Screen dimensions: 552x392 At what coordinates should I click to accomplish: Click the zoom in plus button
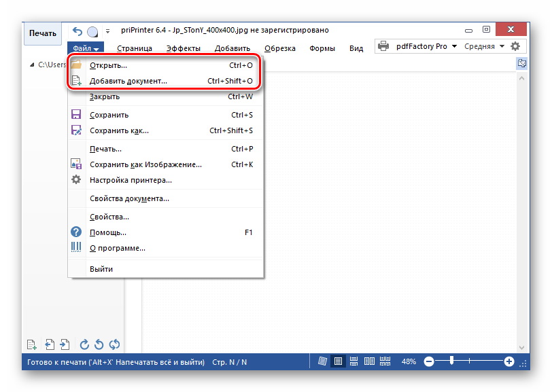point(509,362)
